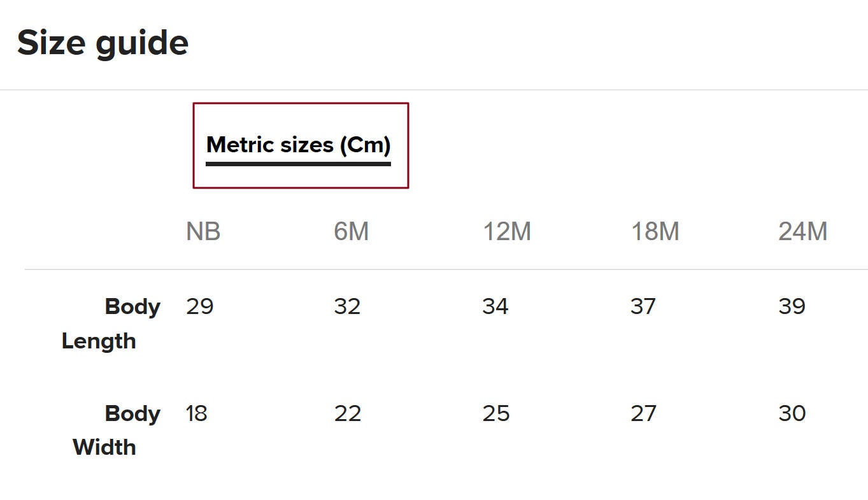The image size is (868, 500).
Task: Click the Size guide heading
Action: (x=103, y=43)
